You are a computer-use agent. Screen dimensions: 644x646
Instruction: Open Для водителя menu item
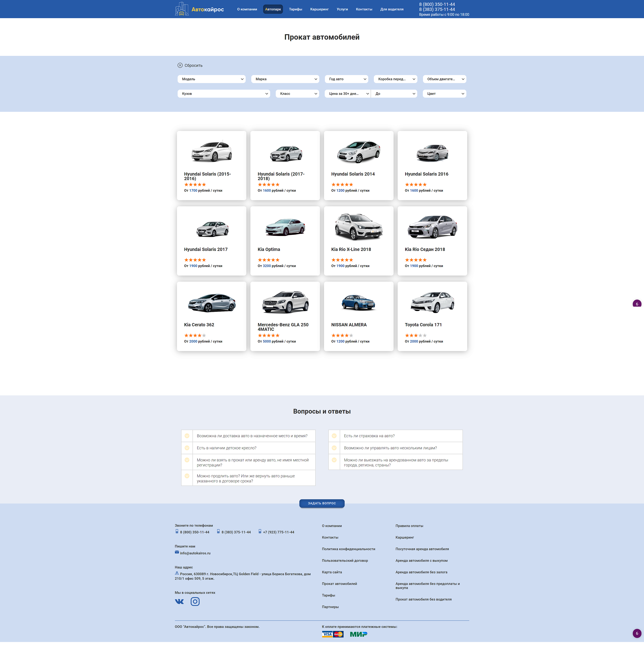[392, 9]
